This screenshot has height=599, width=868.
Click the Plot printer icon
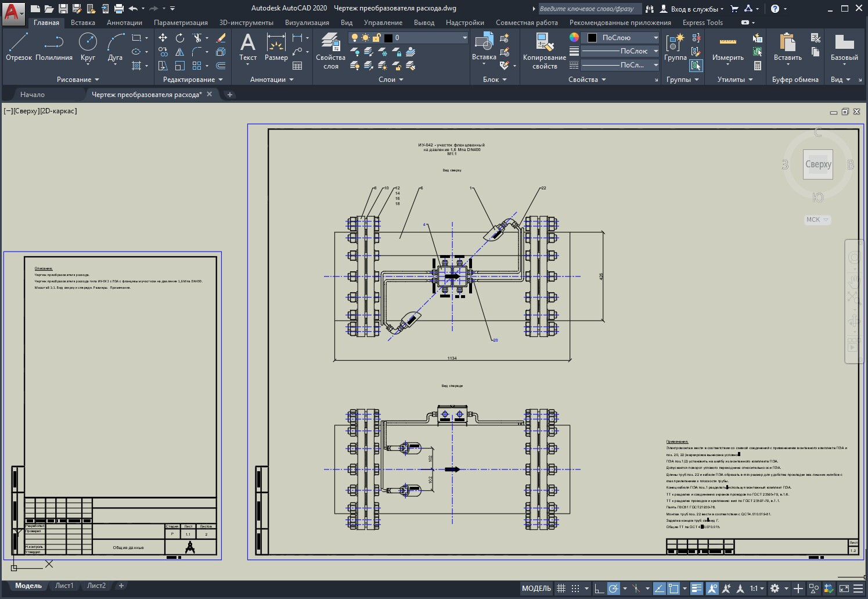click(119, 8)
